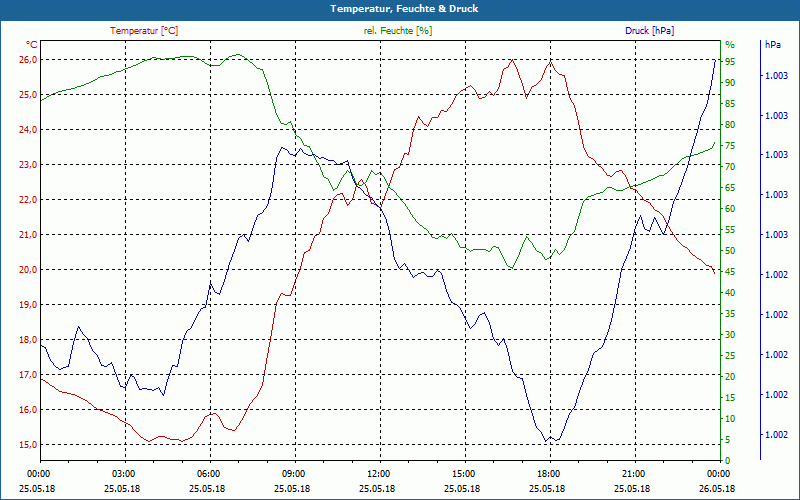Click humidity axis value '60'
Image resolution: width=800 pixels, height=500 pixels.
click(730, 209)
